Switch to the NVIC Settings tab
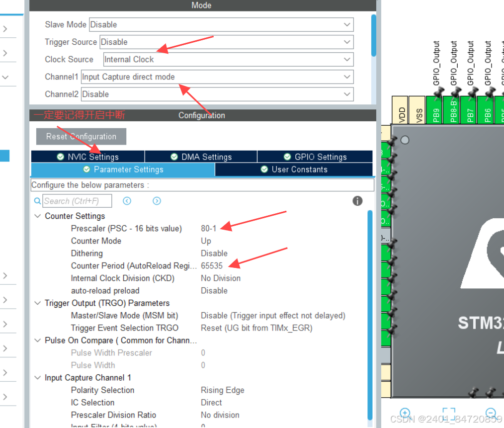Image resolution: width=504 pixels, height=428 pixels. tap(88, 157)
